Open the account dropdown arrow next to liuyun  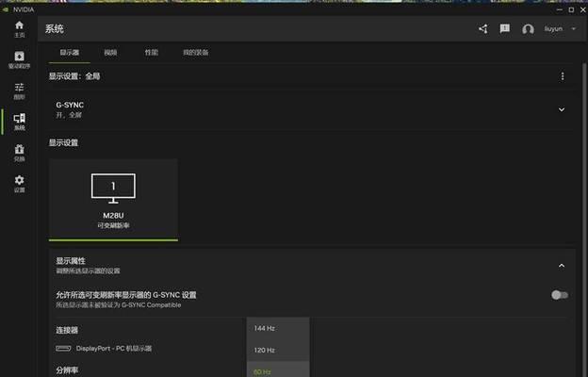pyautogui.click(x=573, y=29)
